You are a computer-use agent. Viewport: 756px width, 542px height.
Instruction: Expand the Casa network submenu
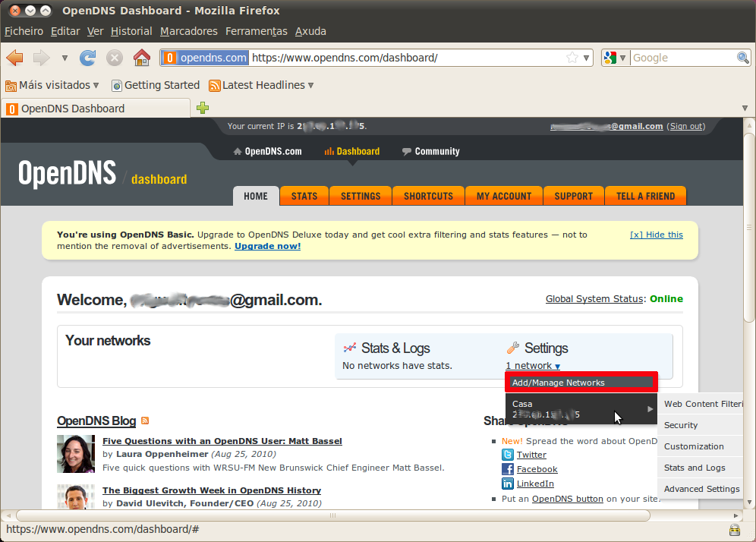tap(581, 409)
